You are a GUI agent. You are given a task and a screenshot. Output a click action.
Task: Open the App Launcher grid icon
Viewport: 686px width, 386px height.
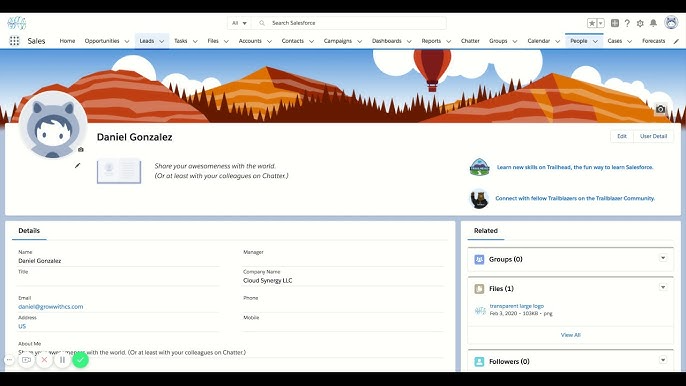[x=14, y=41]
